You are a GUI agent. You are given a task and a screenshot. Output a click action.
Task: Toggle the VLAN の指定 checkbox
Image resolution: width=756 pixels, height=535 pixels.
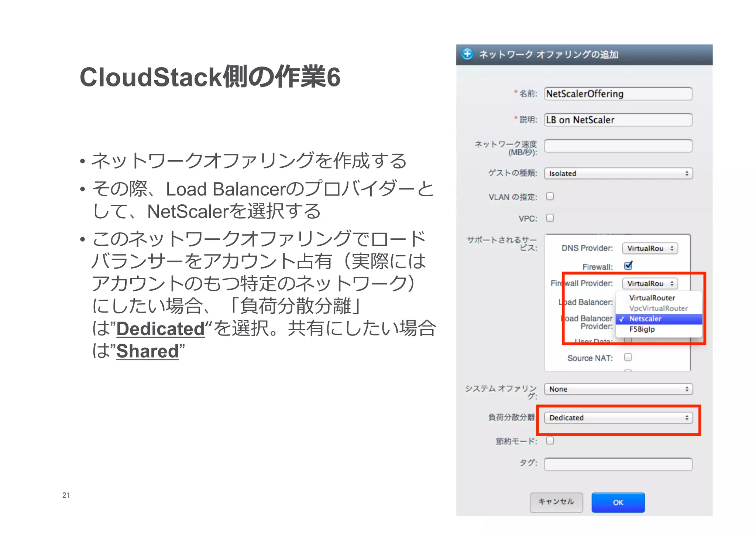pyautogui.click(x=550, y=196)
